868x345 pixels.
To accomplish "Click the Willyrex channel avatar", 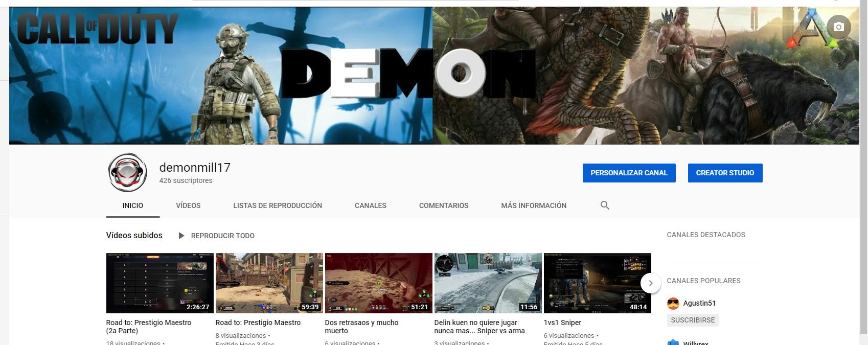I will 673,342.
